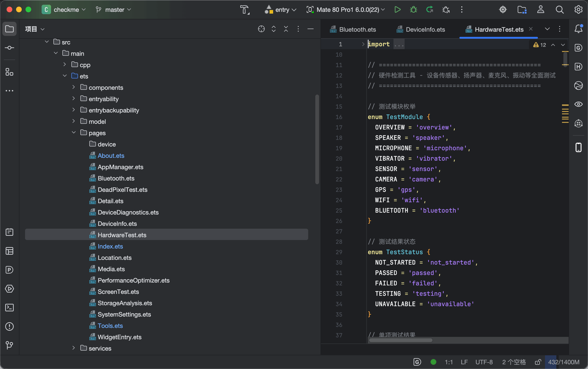Image resolution: width=588 pixels, height=369 pixels.
Task: Toggle the Previewer eye icon
Action: [578, 104]
